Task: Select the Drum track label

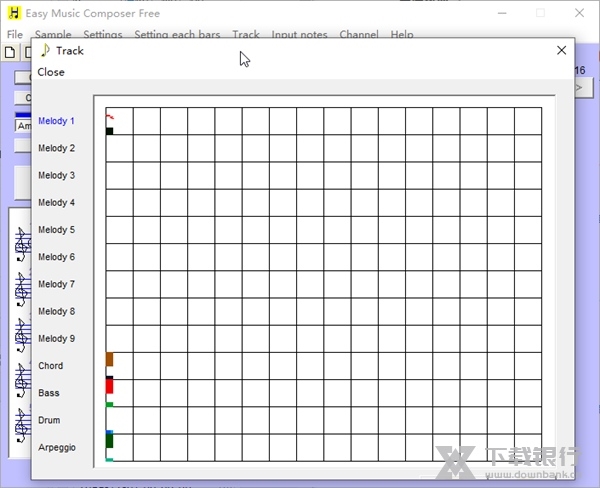Action: 49,420
